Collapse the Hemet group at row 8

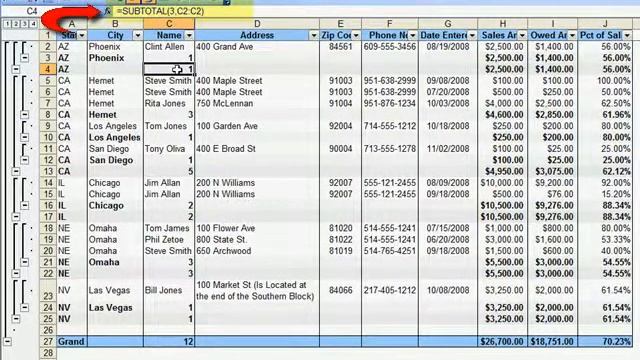[24, 115]
